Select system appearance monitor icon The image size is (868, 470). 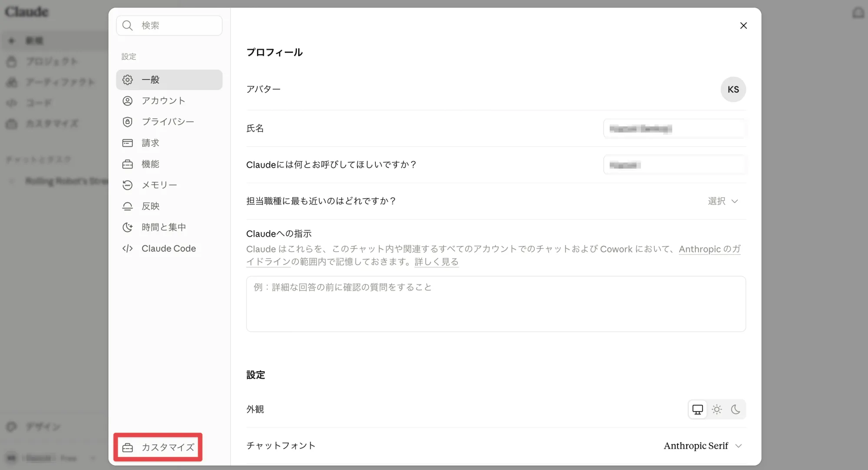[x=697, y=409]
